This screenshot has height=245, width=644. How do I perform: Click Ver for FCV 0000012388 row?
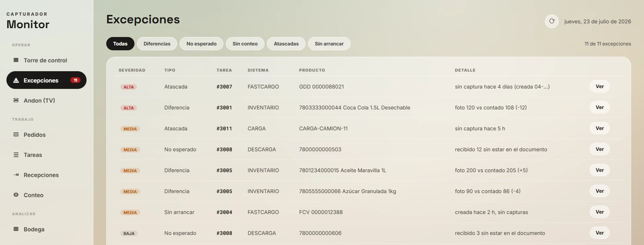point(600,212)
